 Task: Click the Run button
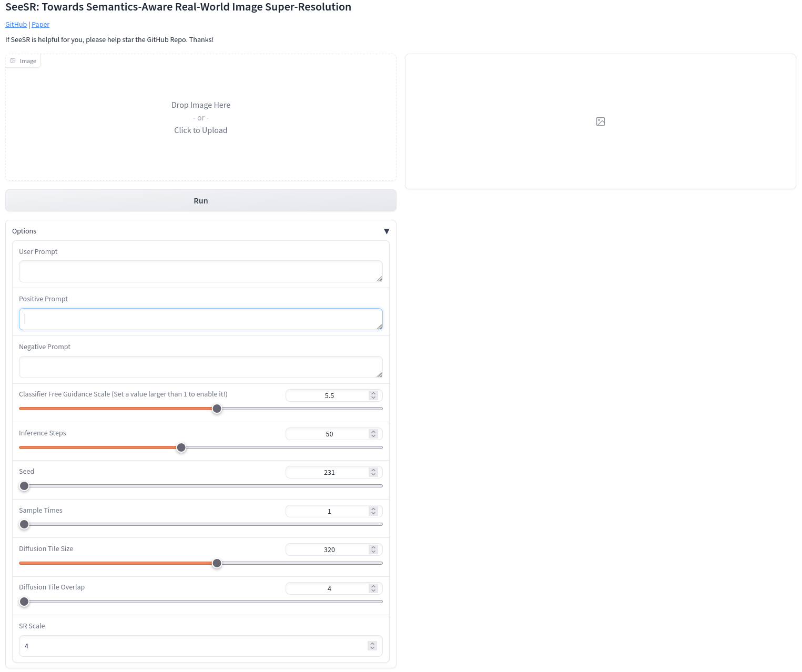click(200, 201)
